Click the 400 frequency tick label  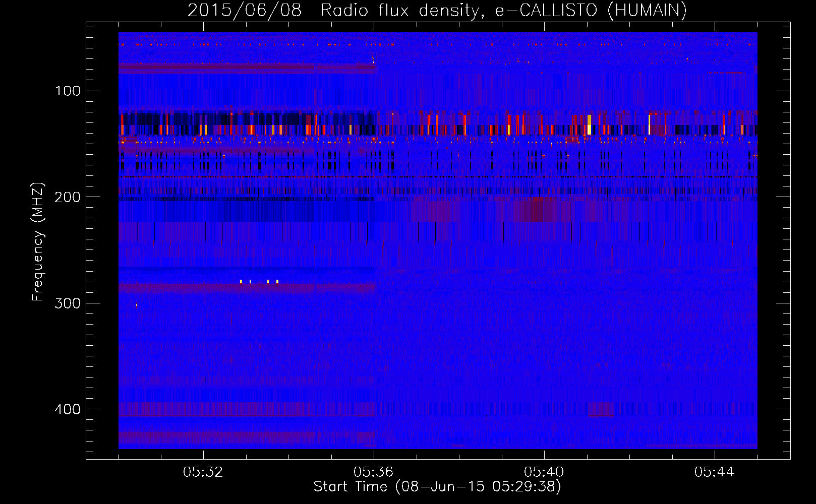click(68, 409)
